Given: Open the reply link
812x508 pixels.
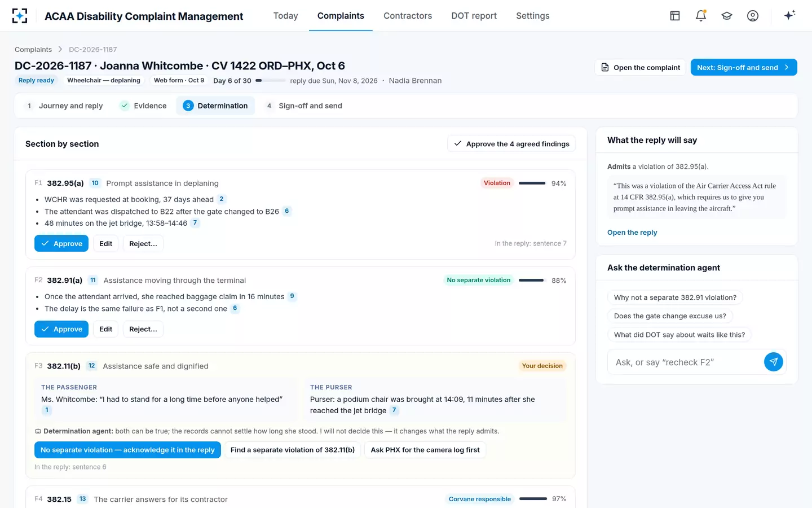Looking at the screenshot, I should point(632,233).
